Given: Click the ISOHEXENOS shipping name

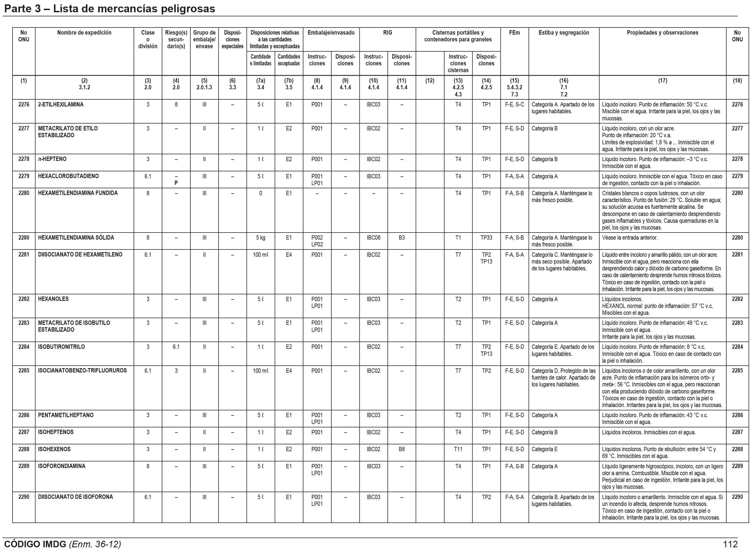Looking at the screenshot, I should pyautogui.click(x=54, y=449).
